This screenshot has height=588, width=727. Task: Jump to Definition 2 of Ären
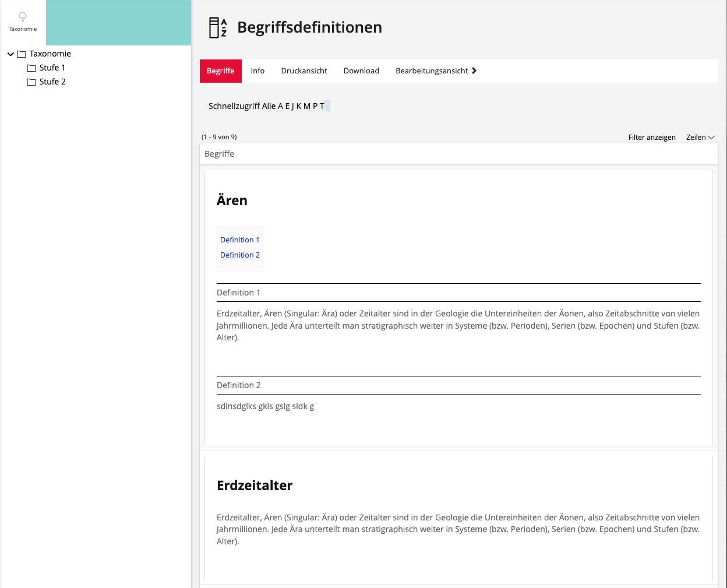coord(239,255)
